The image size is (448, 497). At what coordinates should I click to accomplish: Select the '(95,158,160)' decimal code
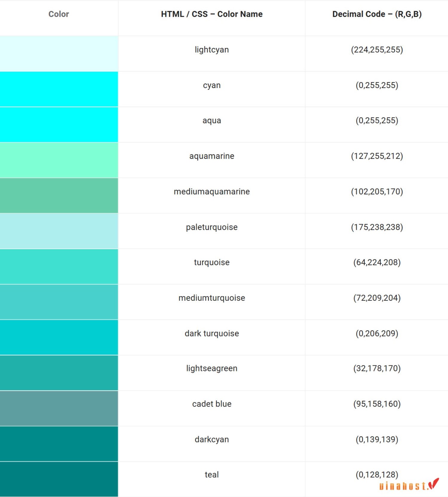(x=377, y=404)
